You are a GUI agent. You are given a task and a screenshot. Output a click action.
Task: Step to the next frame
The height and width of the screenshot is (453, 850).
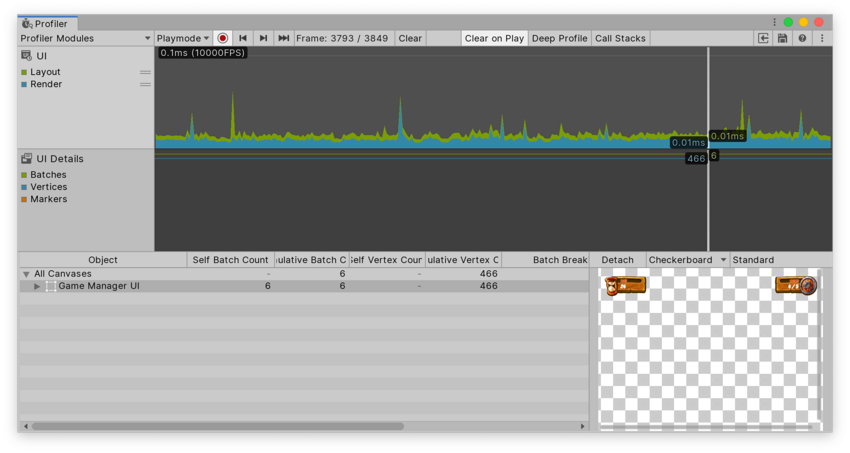coord(263,38)
